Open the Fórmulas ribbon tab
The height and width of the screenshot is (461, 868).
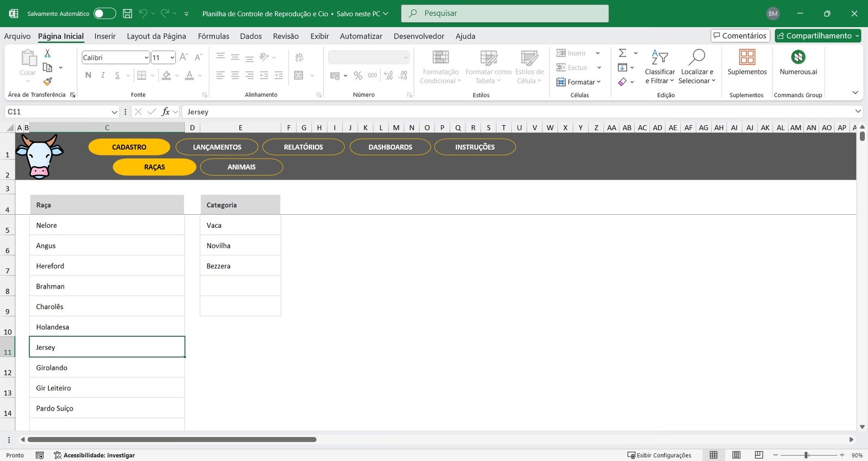[x=213, y=36]
